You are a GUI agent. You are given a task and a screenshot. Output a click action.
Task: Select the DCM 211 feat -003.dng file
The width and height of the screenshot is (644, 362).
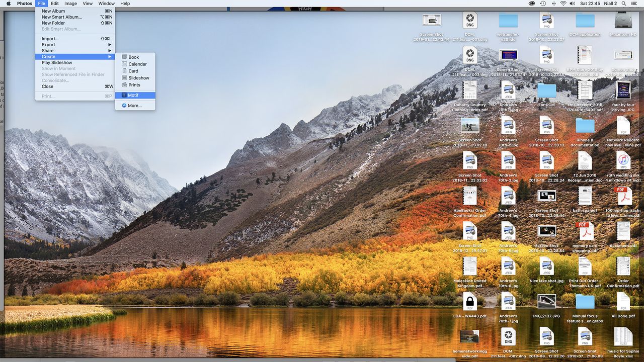(469, 55)
